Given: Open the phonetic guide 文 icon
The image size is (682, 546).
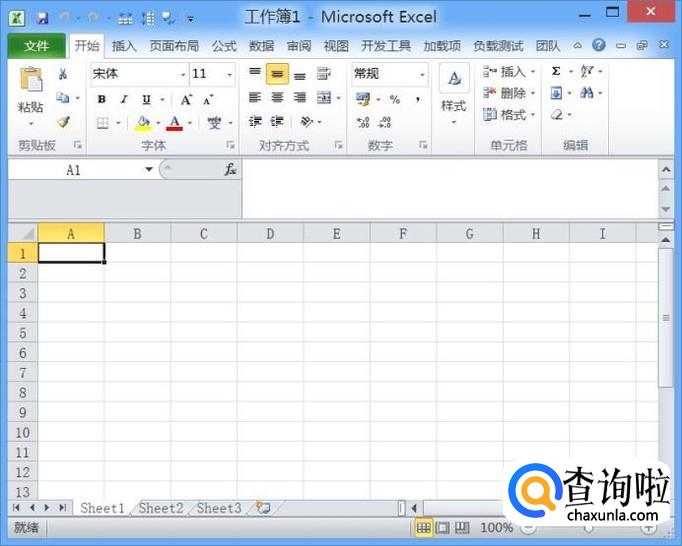Looking at the screenshot, I should [x=214, y=123].
